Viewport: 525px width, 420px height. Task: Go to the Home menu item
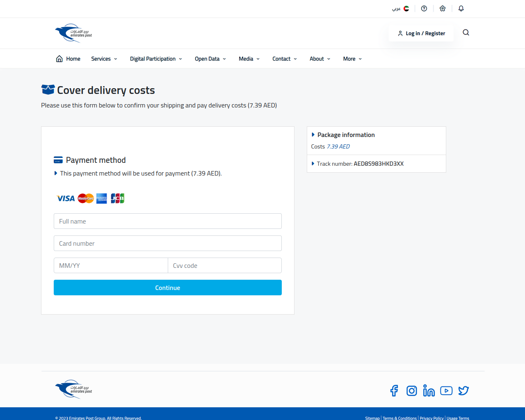(x=68, y=59)
